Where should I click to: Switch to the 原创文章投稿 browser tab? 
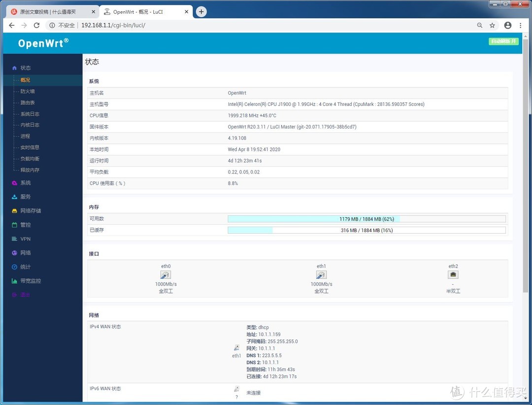click(x=51, y=12)
